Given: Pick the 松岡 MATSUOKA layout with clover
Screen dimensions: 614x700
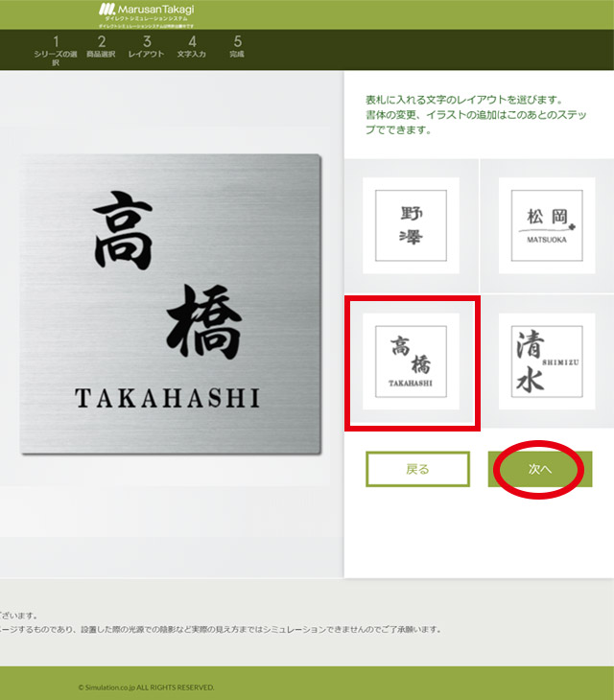Looking at the screenshot, I should [x=547, y=220].
